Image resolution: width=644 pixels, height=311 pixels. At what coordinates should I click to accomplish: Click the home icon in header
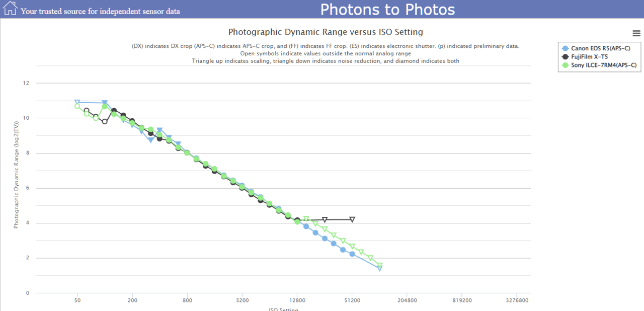pos(10,9)
